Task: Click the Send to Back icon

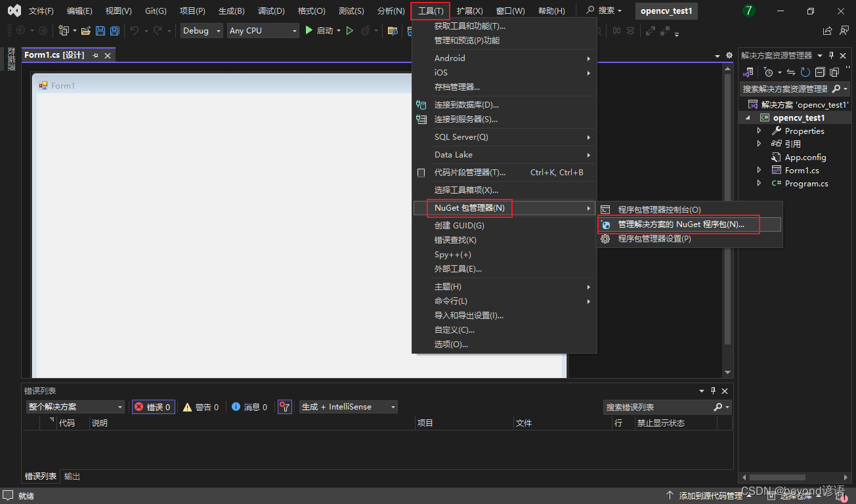Action: [x=664, y=31]
